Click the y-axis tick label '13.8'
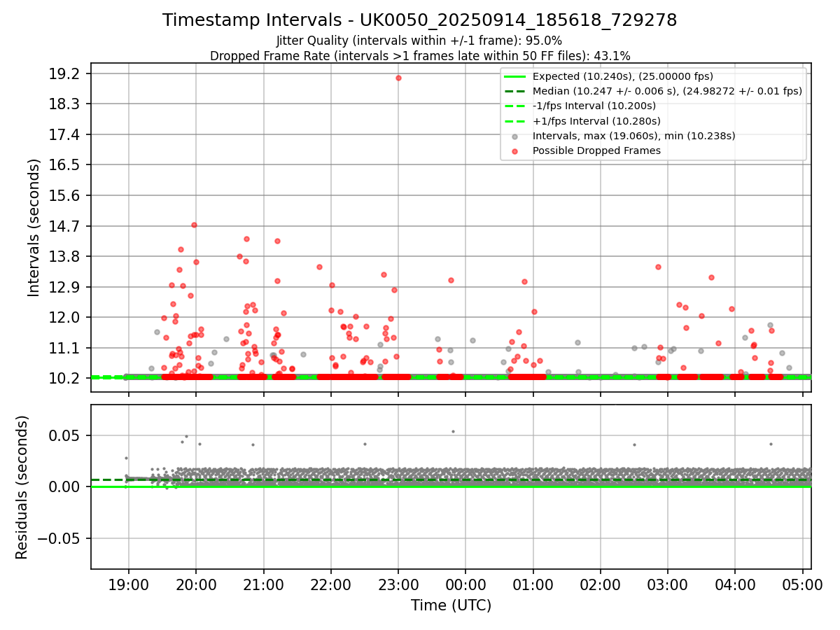 point(66,257)
